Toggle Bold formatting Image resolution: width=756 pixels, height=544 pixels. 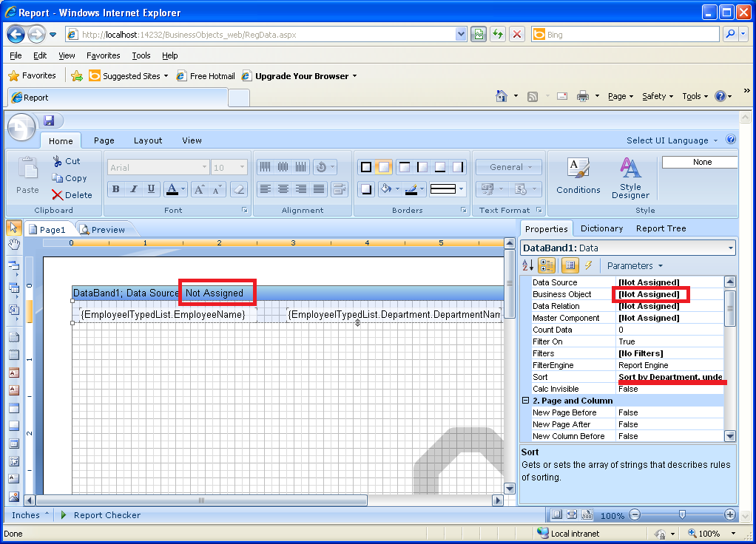pos(115,189)
